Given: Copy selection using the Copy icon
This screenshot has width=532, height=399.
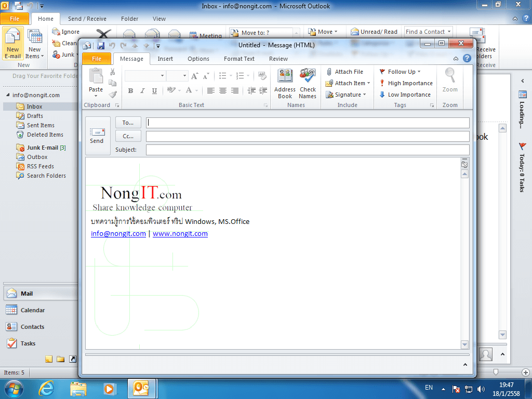Looking at the screenshot, I should pyautogui.click(x=112, y=83).
